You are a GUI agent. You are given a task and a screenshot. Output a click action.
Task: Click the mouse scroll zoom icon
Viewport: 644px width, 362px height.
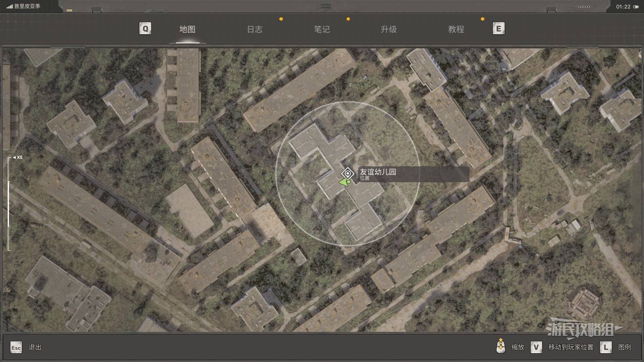(x=501, y=346)
